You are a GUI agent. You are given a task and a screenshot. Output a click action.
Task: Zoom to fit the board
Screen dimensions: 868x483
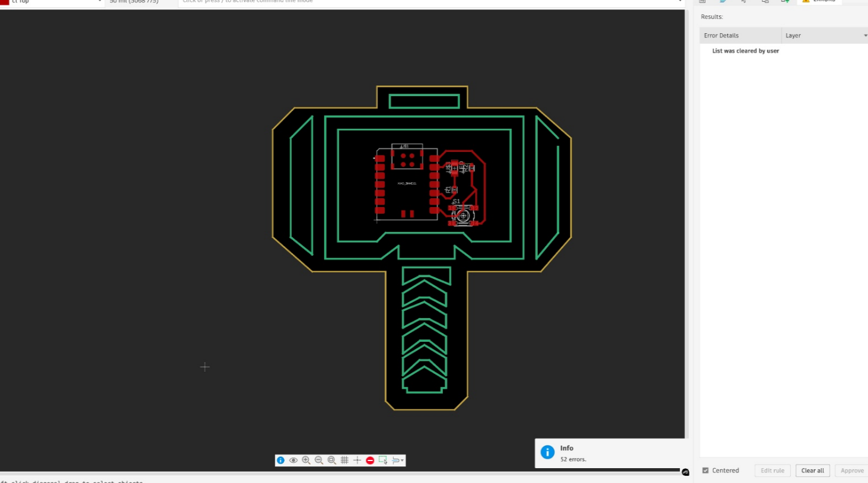click(332, 460)
